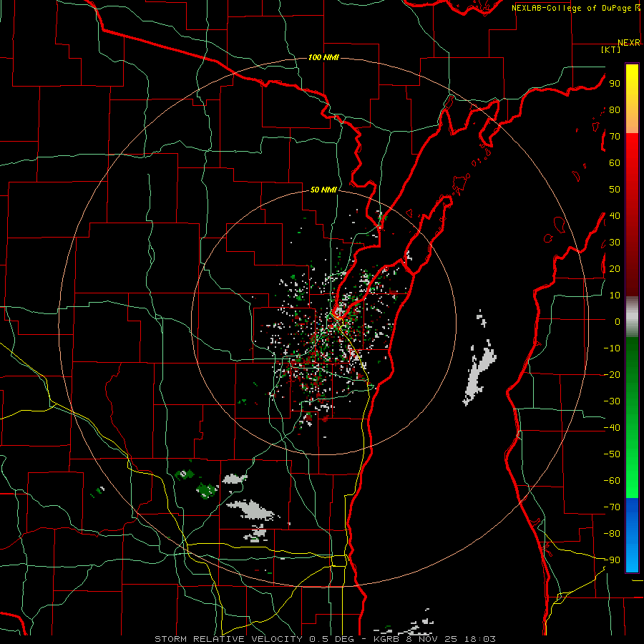Click the -30 value on the velocity scale
This screenshot has width=644, height=644.
(x=612, y=401)
